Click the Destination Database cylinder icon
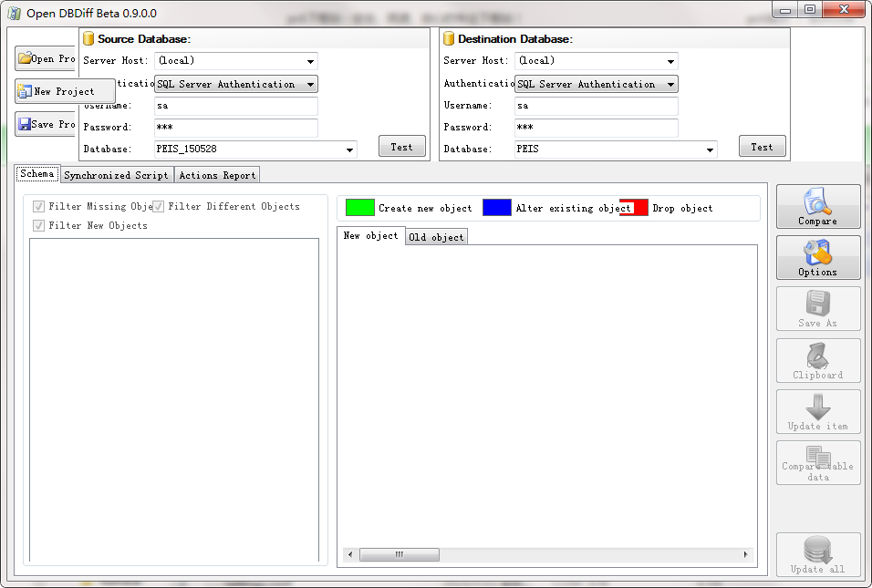 449,39
